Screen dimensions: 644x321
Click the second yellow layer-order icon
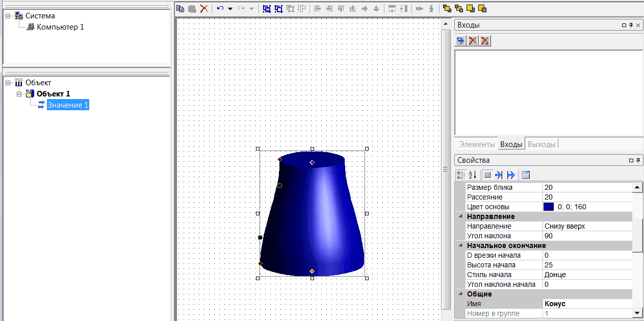click(x=458, y=8)
